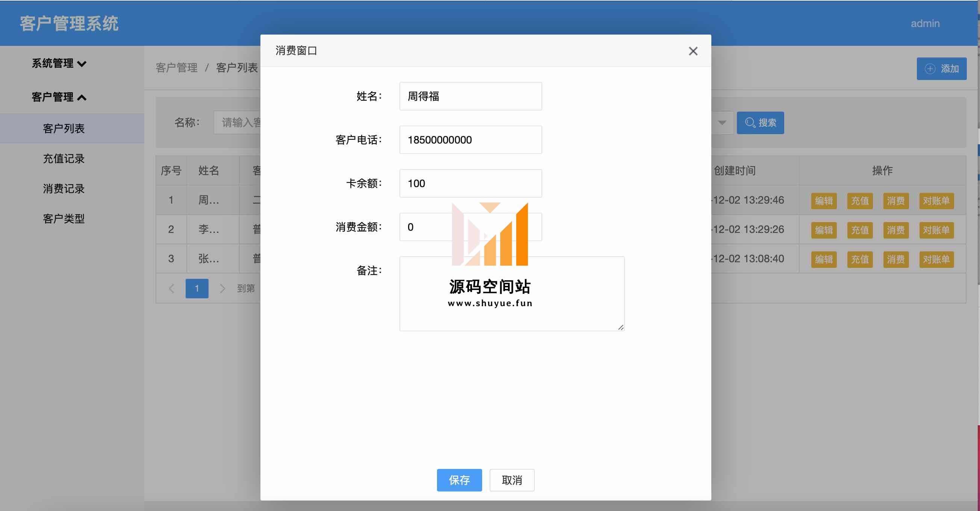
Task: Focus the 客户电话 input field
Action: point(470,140)
